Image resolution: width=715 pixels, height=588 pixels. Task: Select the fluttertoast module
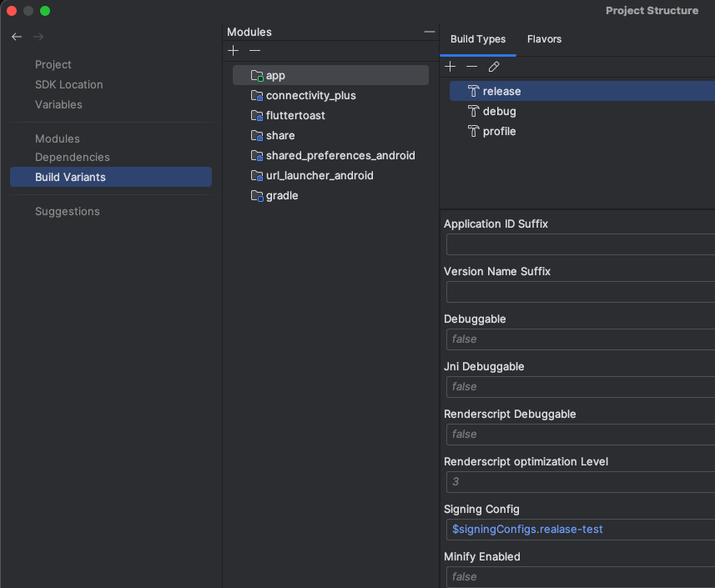coord(295,115)
